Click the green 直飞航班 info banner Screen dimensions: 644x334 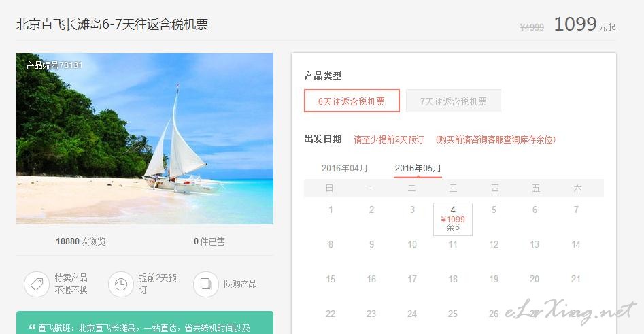(145, 322)
